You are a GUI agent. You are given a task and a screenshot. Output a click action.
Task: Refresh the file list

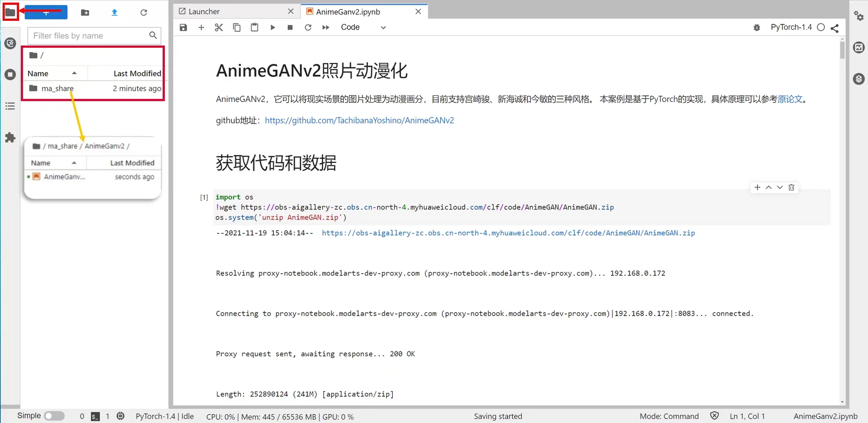144,13
